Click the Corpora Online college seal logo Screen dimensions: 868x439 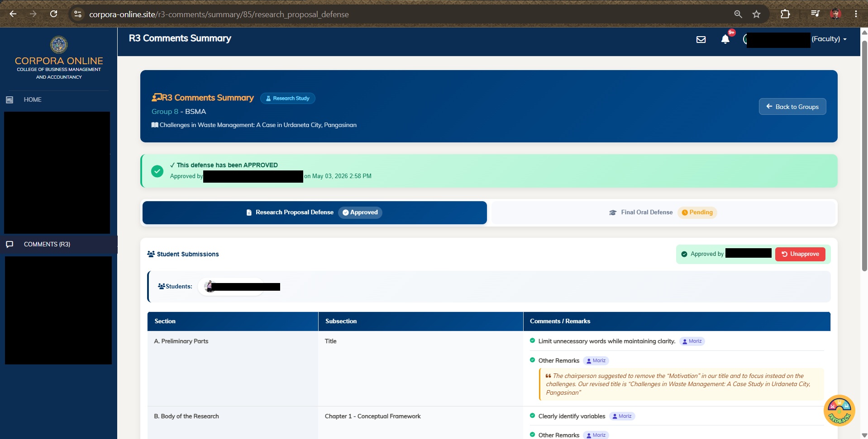(x=59, y=45)
